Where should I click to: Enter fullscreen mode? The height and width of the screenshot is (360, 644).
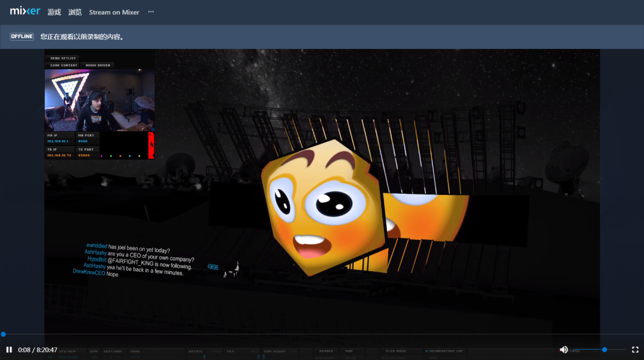pyautogui.click(x=635, y=350)
